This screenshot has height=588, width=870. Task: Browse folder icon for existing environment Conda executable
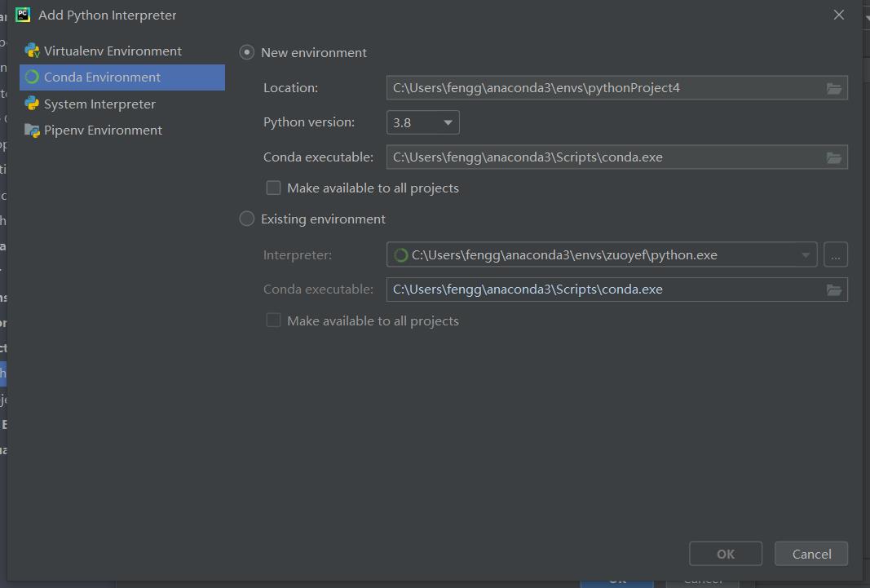coord(834,290)
